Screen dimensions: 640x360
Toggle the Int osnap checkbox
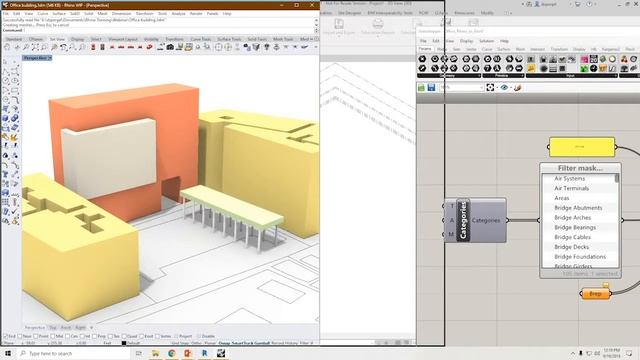(x=82, y=336)
